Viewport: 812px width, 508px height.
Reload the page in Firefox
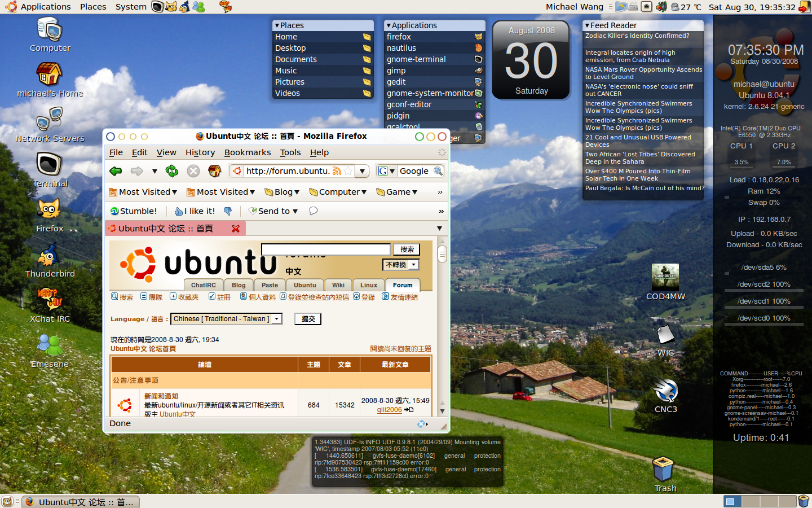[x=172, y=171]
